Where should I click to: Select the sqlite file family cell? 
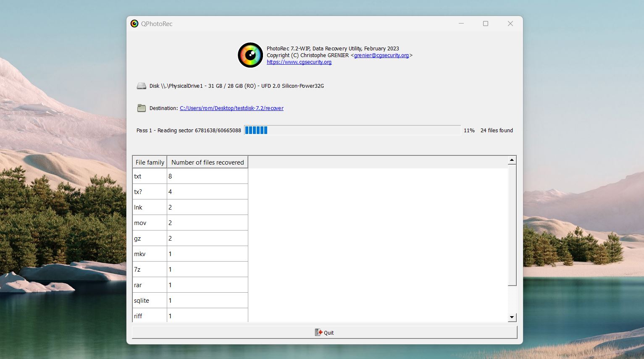tap(150, 301)
